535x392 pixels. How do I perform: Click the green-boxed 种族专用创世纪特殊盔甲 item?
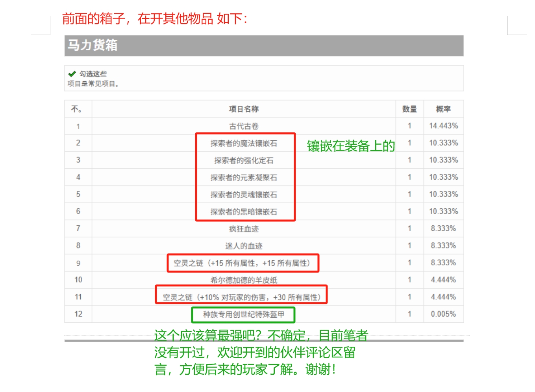[x=243, y=314]
